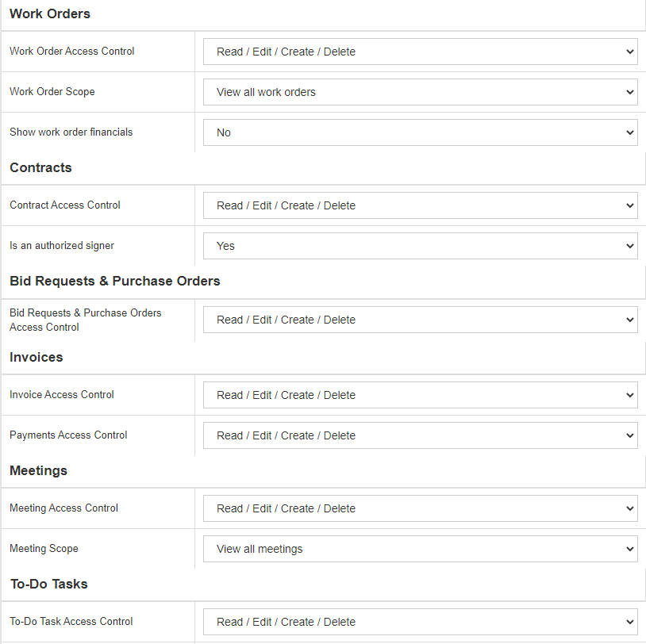This screenshot has width=646, height=644.
Task: Click the Meetings section heading
Action: (x=38, y=470)
